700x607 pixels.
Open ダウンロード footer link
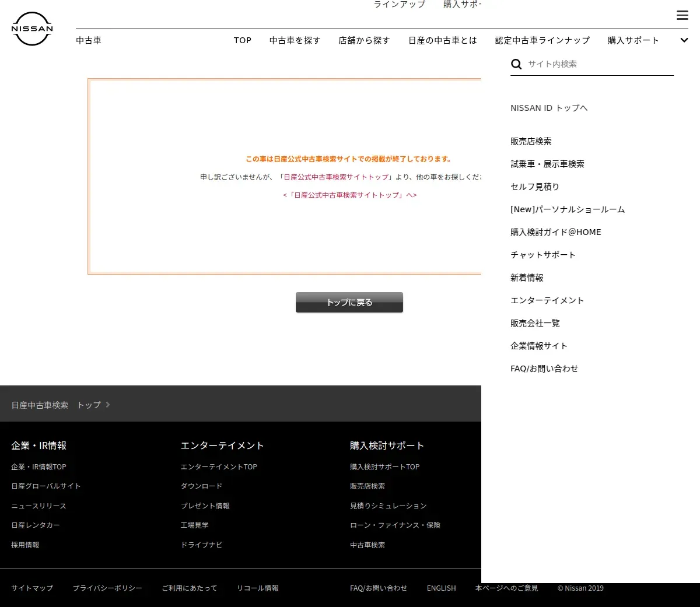coord(201,486)
